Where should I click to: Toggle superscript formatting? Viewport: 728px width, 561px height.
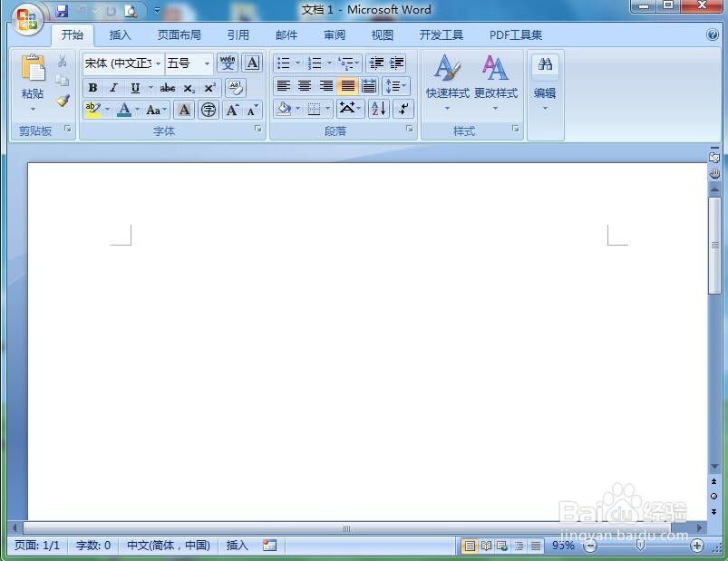[x=209, y=87]
